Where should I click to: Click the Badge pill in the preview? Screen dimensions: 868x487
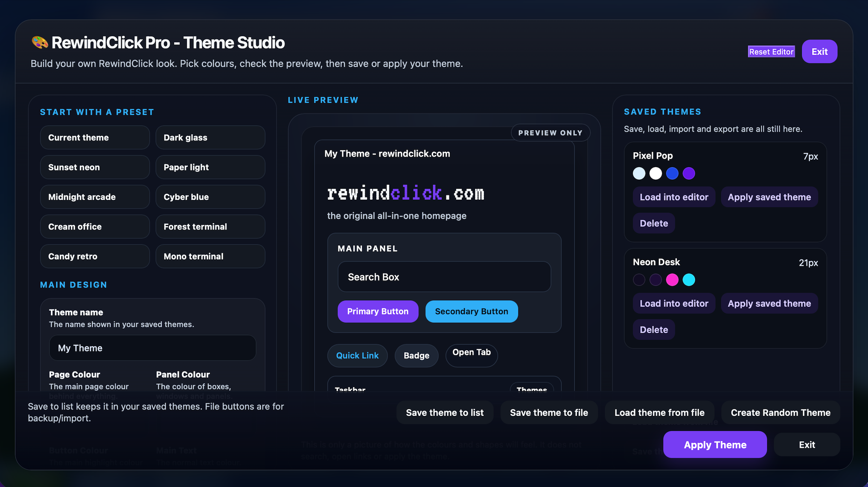(417, 356)
